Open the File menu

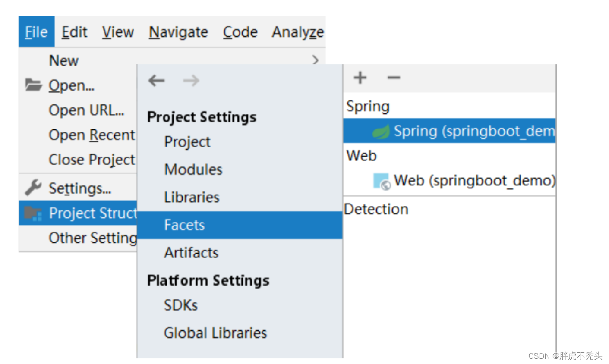(36, 31)
